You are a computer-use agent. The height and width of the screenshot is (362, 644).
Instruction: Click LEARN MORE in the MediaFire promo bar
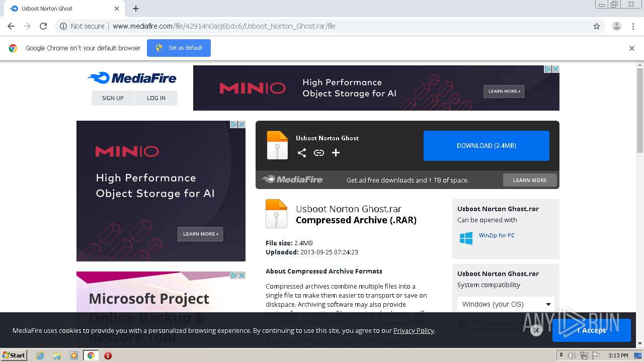tap(530, 180)
